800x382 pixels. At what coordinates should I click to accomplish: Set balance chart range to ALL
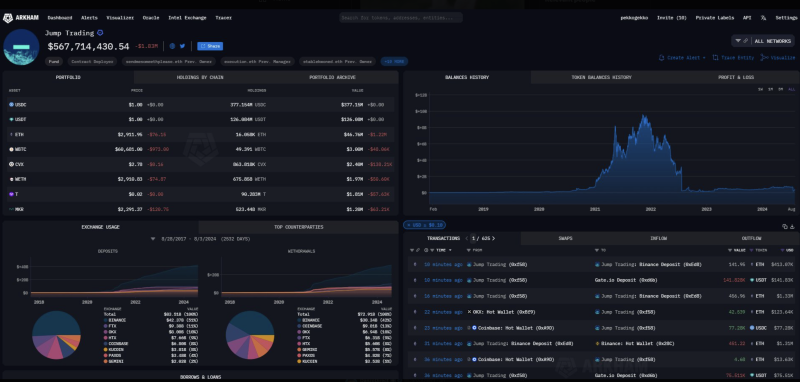(791, 89)
